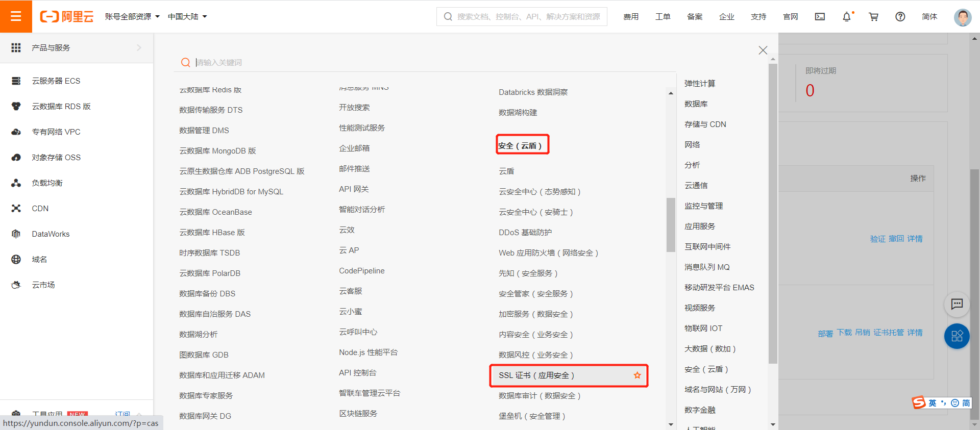The height and width of the screenshot is (430, 980).
Task: Open the 费用 menu
Action: (631, 17)
